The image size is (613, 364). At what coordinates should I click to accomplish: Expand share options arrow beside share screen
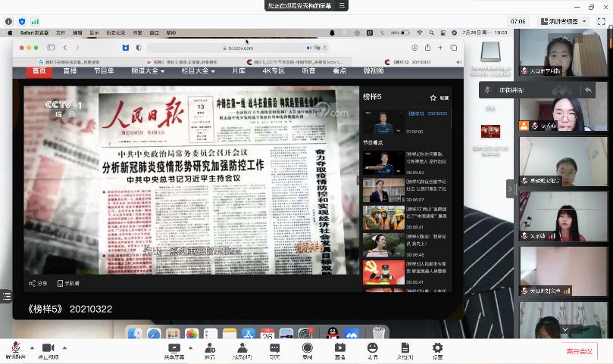coord(190,347)
